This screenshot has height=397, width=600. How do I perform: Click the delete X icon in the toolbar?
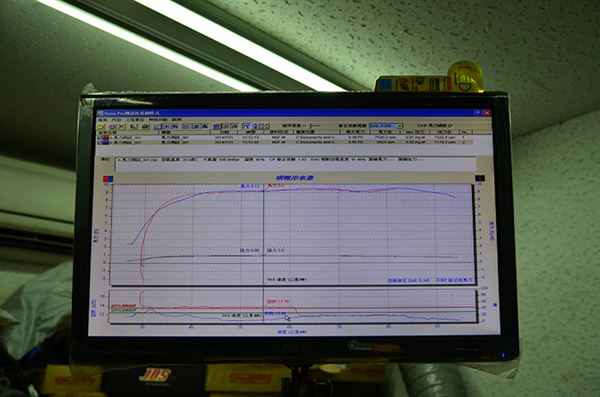tap(122, 127)
